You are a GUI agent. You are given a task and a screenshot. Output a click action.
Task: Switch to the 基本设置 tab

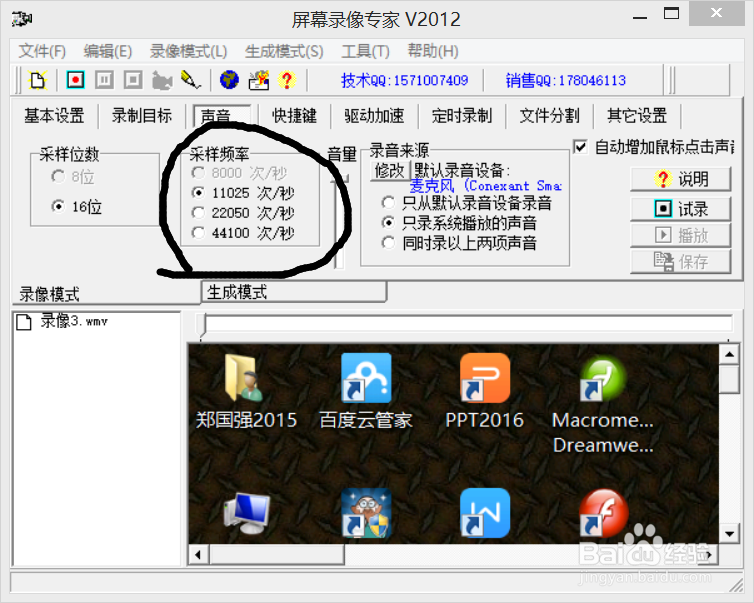tap(54, 116)
